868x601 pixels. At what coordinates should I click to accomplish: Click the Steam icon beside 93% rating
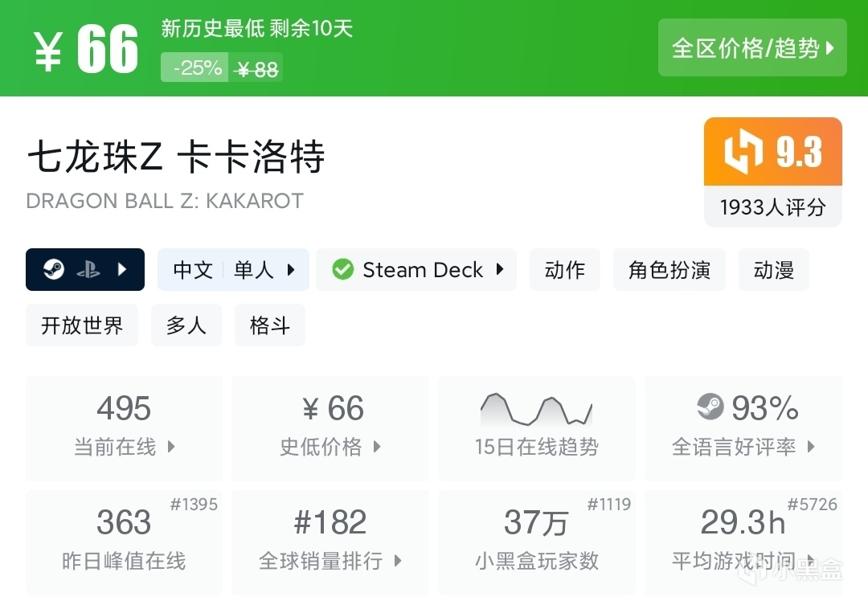pos(710,408)
